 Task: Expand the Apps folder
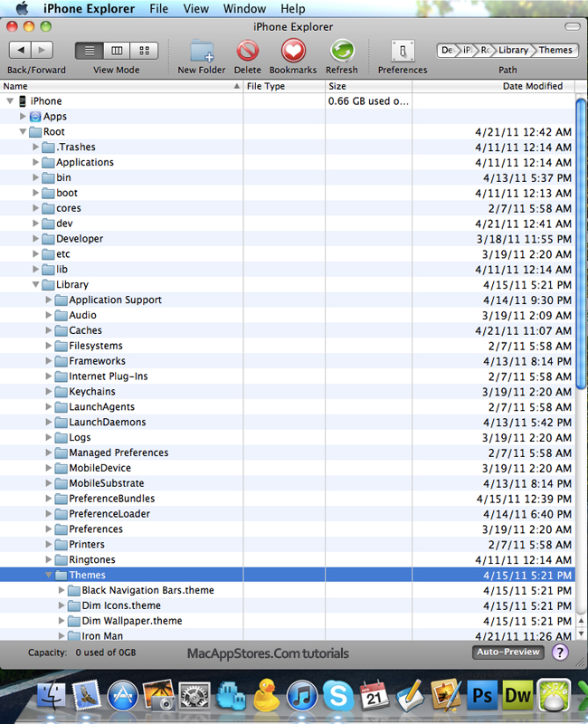coord(23,116)
